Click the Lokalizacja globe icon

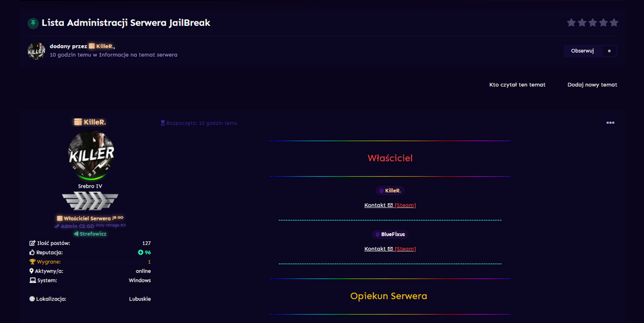coord(32,299)
